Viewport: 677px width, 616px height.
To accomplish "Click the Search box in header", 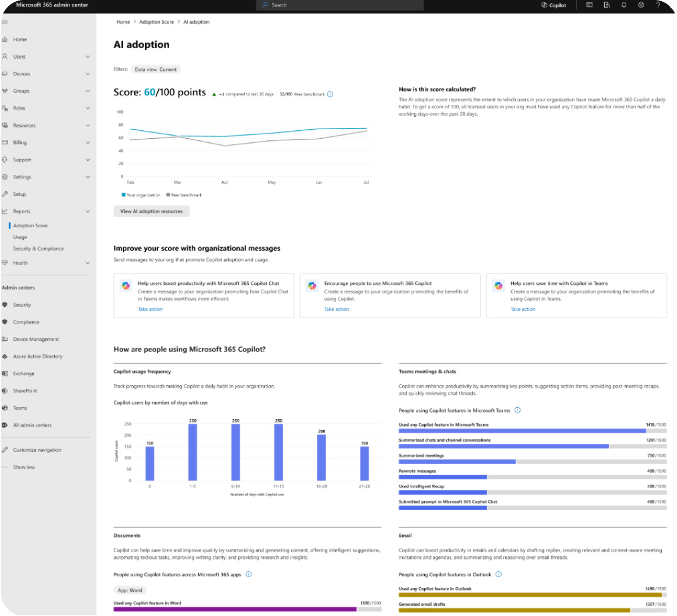I will (x=340, y=5).
